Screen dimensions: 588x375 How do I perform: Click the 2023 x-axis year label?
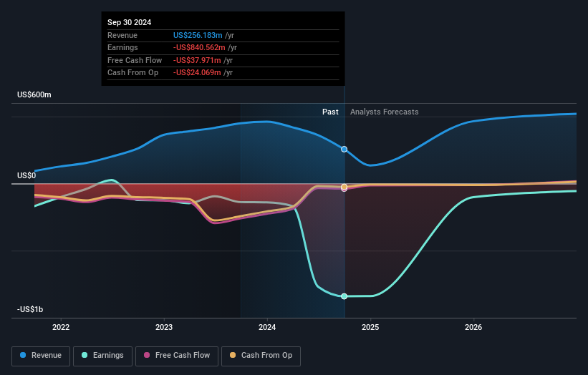coord(164,327)
